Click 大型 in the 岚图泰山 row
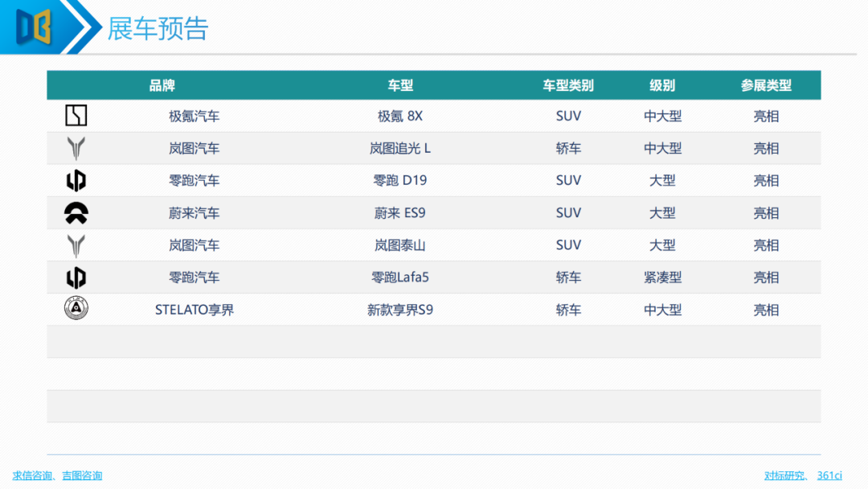868x489 pixels. pyautogui.click(x=662, y=245)
